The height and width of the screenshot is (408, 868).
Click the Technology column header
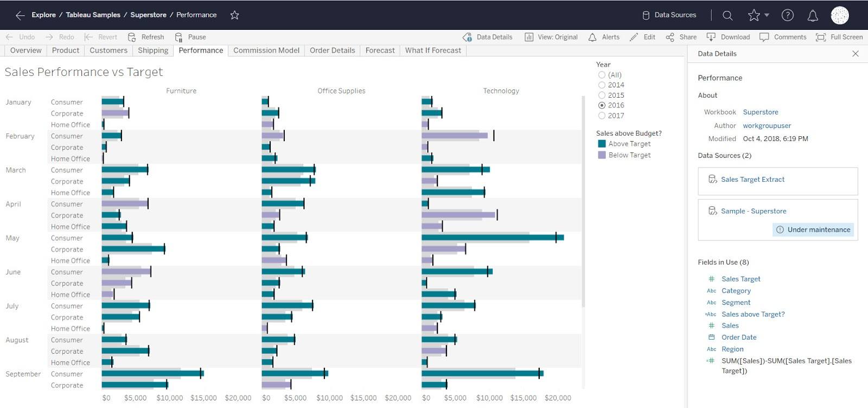[x=501, y=91]
